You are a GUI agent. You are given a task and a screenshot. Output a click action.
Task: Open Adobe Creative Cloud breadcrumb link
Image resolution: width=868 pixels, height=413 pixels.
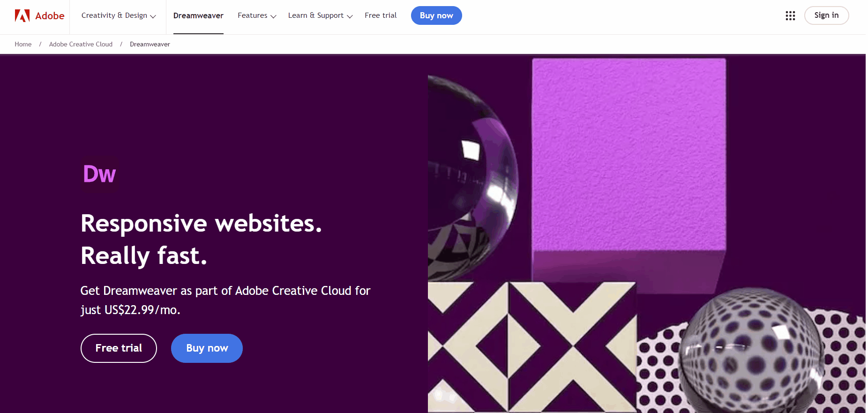pyautogui.click(x=81, y=44)
